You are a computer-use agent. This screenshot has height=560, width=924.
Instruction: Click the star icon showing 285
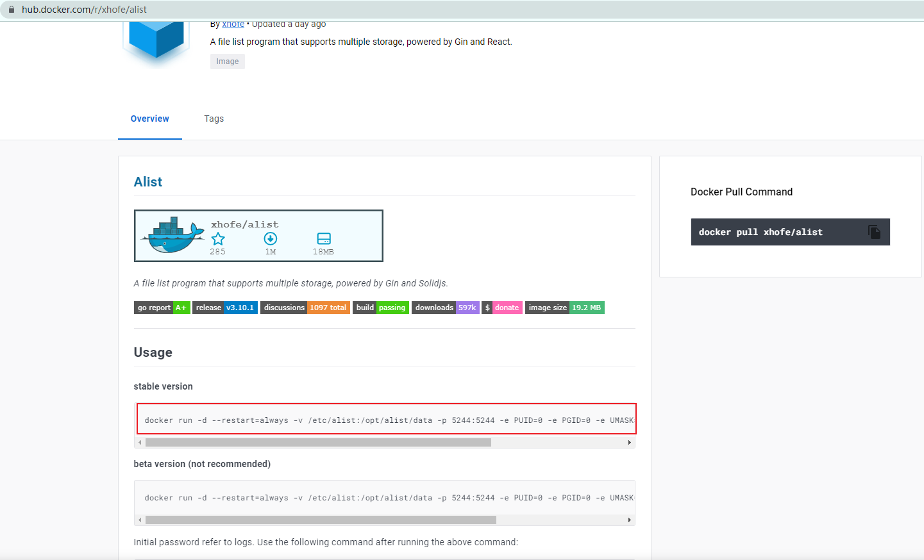218,239
